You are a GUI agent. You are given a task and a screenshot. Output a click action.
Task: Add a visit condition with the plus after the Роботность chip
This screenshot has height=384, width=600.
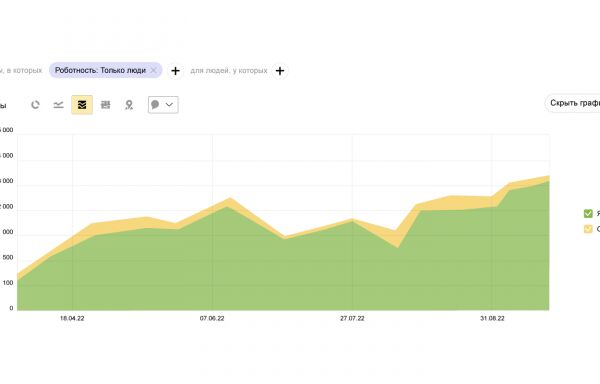click(175, 71)
